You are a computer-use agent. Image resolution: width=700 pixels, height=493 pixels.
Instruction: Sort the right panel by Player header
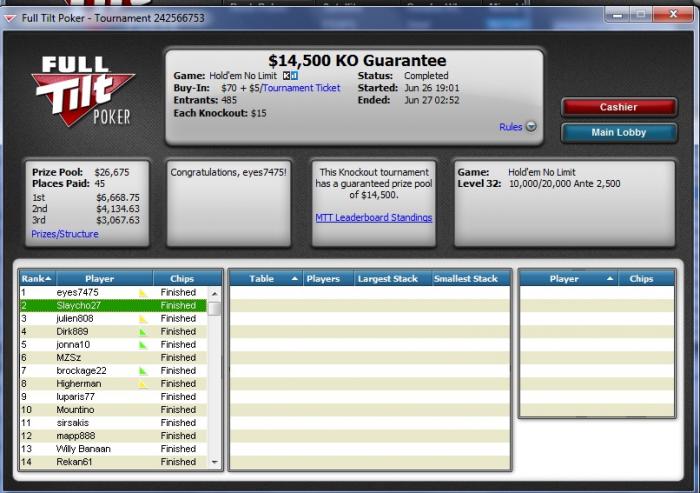tap(569, 279)
